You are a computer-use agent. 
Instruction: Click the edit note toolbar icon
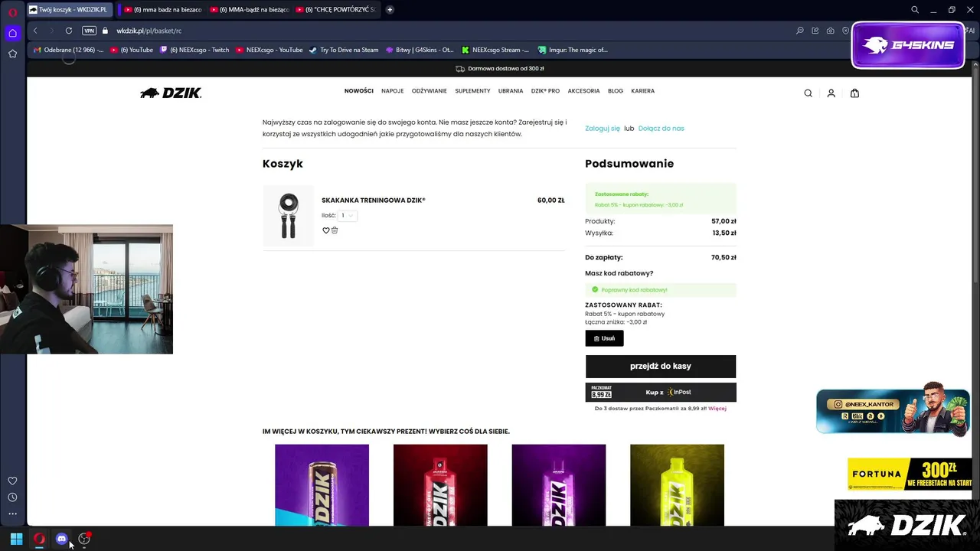tap(815, 31)
